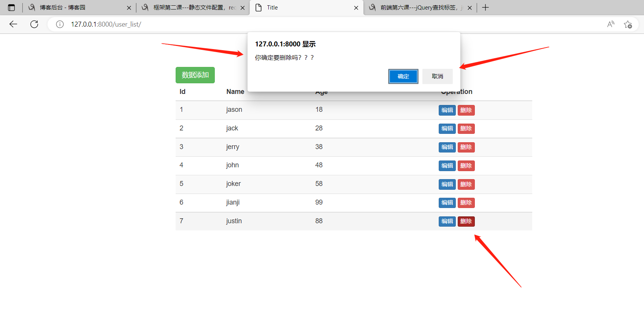The image size is (644, 324).
Task: Click the age value 38
Action: 319,147
